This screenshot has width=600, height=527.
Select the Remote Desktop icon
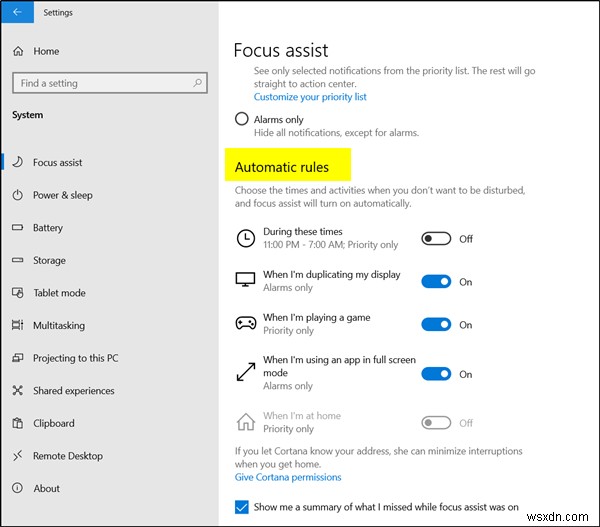click(18, 455)
